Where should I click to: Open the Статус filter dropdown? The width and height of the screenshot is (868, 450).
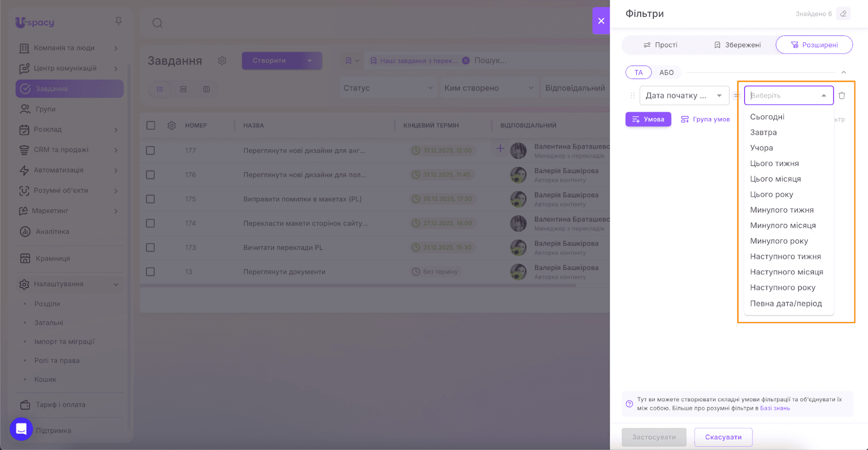pos(388,88)
